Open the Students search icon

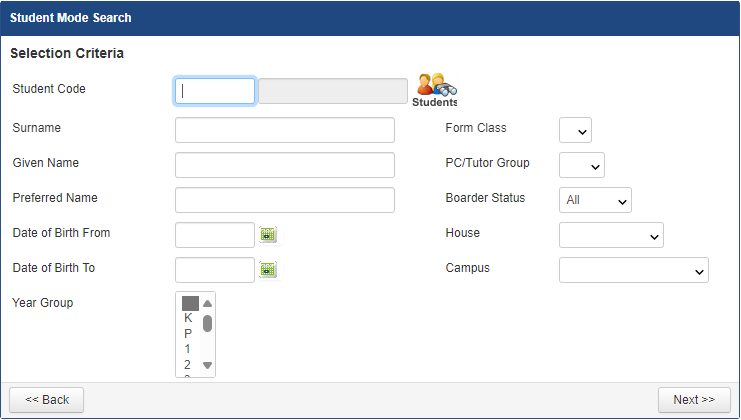[435, 89]
